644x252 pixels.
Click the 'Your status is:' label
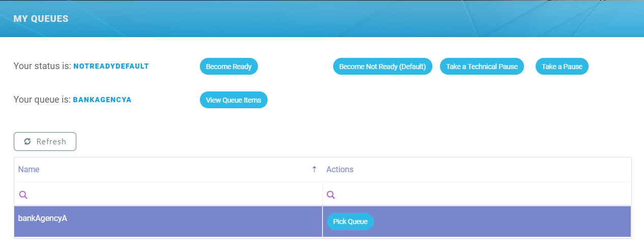42,66
